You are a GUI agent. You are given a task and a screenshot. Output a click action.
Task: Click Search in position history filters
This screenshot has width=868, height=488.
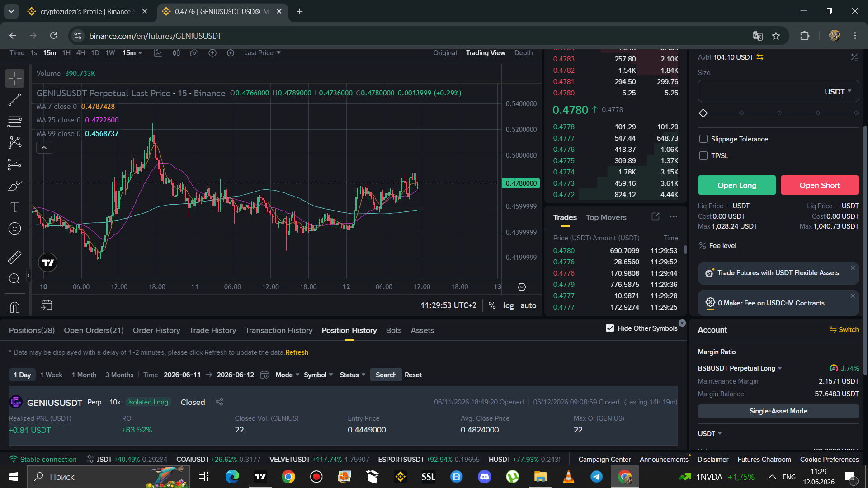(x=386, y=375)
